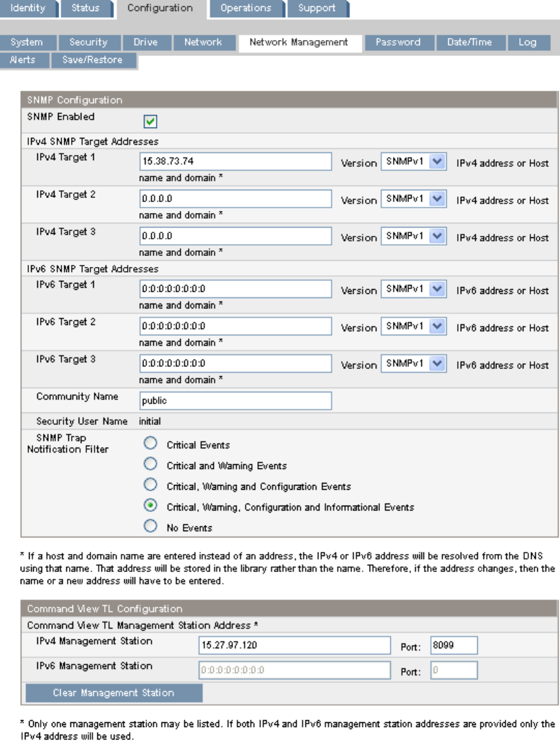Focus the Community Name text field
The image size is (560, 745).
[235, 401]
